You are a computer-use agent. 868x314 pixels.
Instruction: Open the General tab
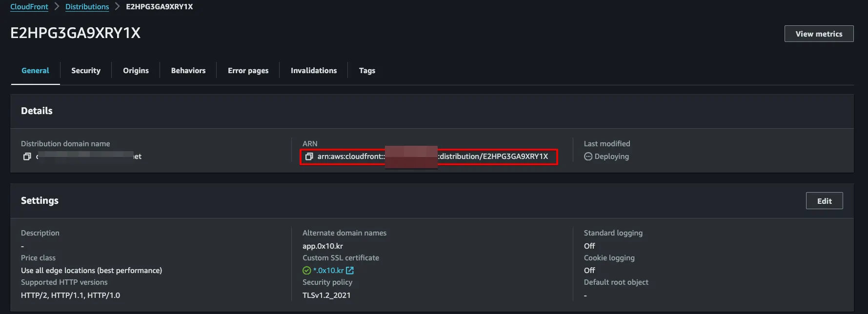35,71
